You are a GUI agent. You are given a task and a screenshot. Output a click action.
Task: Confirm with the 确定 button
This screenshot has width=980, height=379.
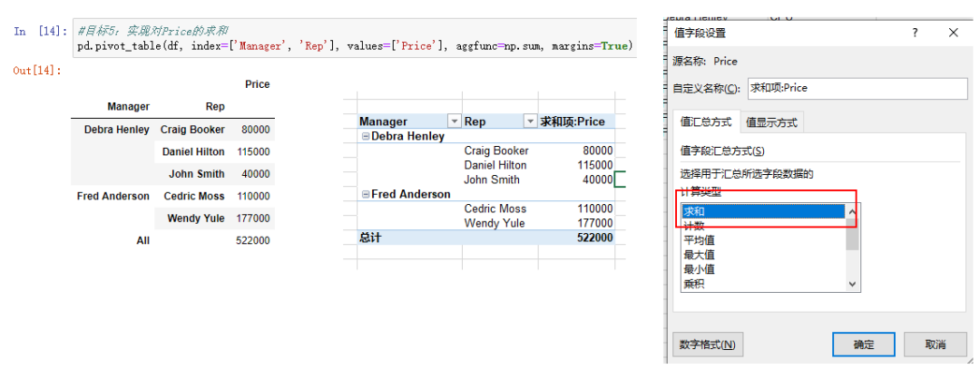coord(864,344)
